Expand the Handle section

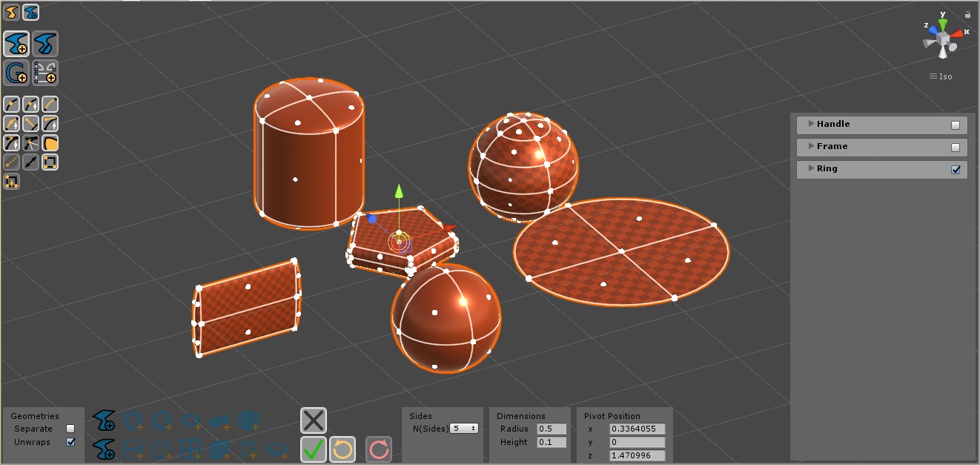[x=811, y=124]
